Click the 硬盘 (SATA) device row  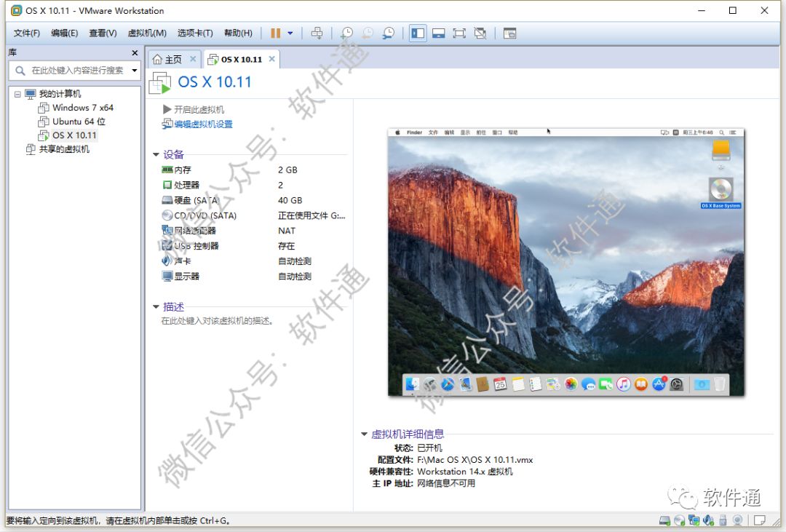[x=254, y=201]
